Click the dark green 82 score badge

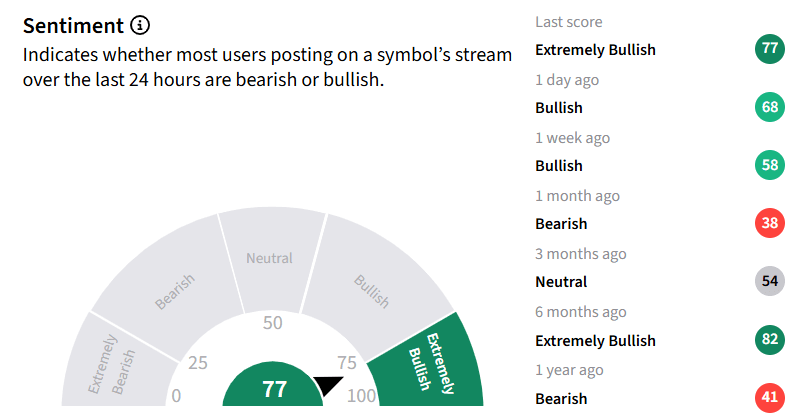coord(770,339)
